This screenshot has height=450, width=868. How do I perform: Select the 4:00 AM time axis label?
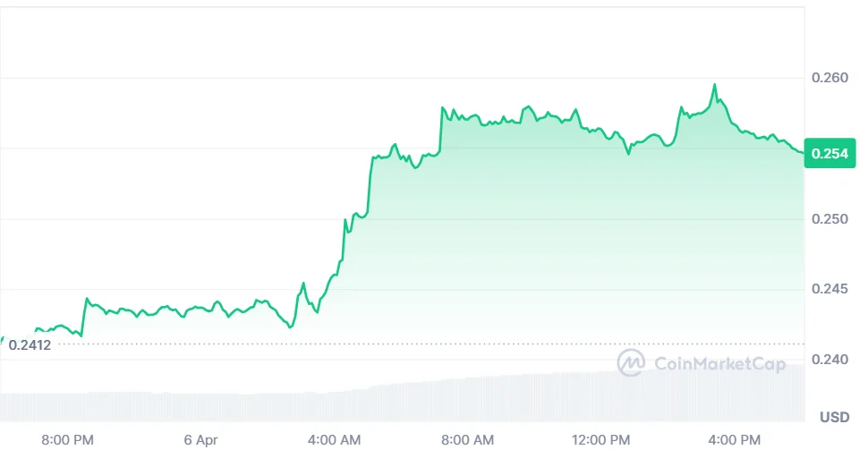point(333,439)
